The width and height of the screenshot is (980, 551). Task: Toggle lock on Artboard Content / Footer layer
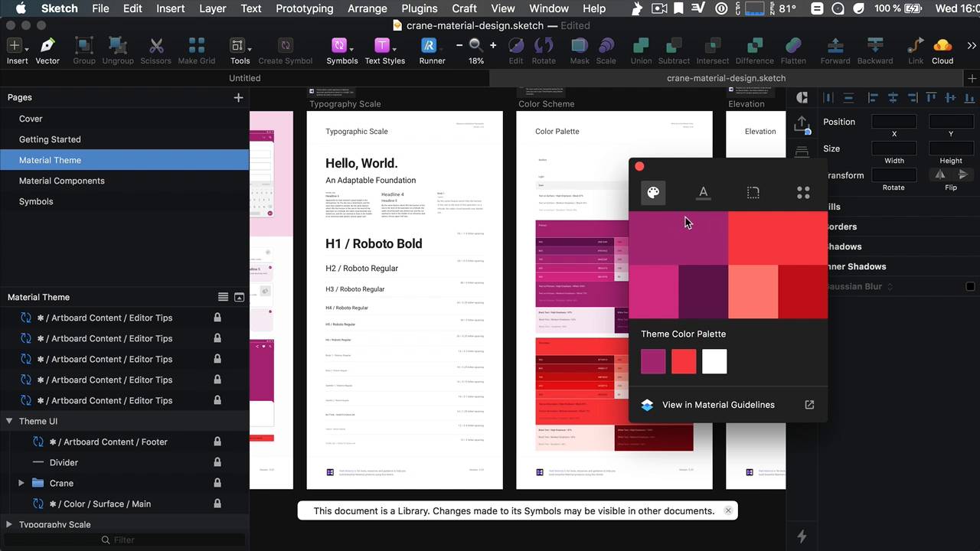point(217,442)
